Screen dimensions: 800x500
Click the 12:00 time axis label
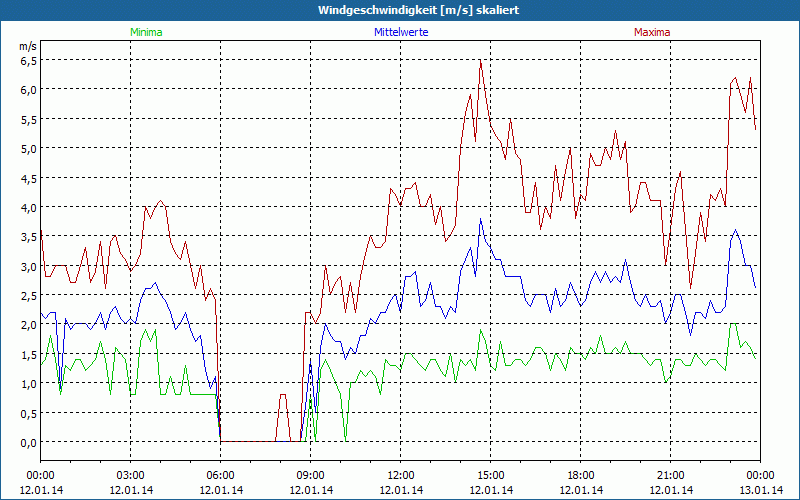pyautogui.click(x=401, y=476)
